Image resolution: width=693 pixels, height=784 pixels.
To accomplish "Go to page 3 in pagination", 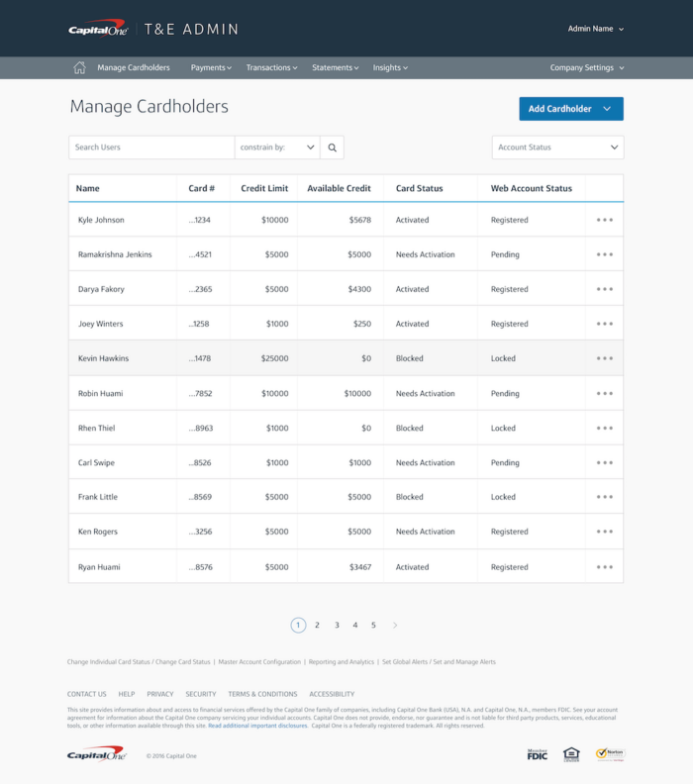I will point(337,626).
